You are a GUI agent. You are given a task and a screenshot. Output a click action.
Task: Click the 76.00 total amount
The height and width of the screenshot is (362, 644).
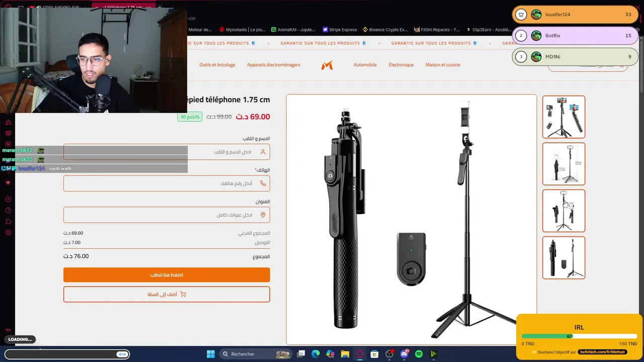[76, 256]
